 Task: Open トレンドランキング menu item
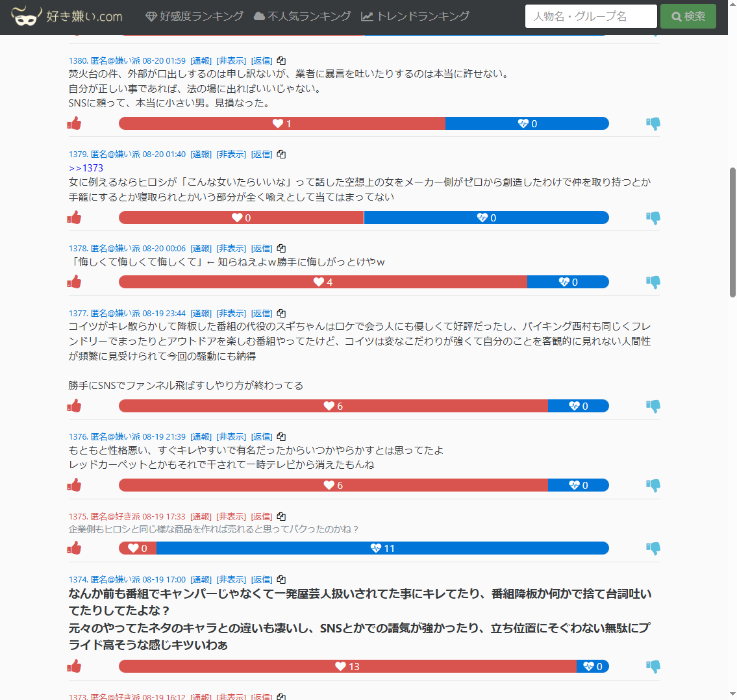click(415, 16)
